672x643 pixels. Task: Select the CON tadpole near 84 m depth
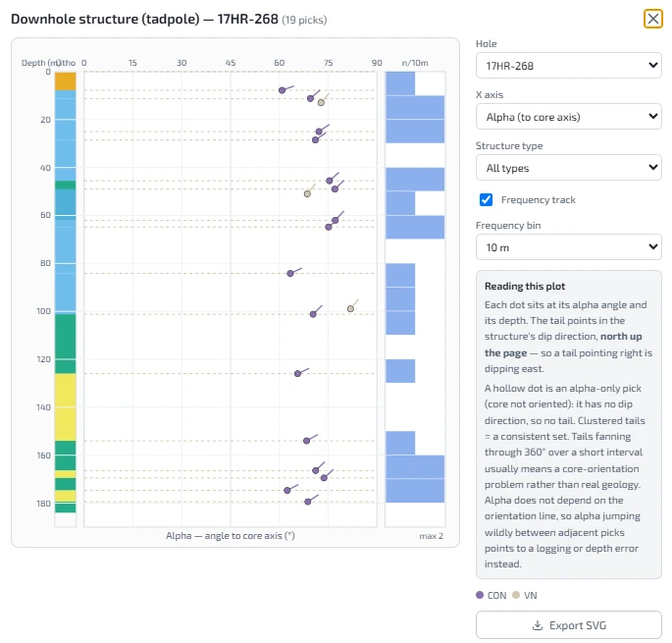coord(290,273)
